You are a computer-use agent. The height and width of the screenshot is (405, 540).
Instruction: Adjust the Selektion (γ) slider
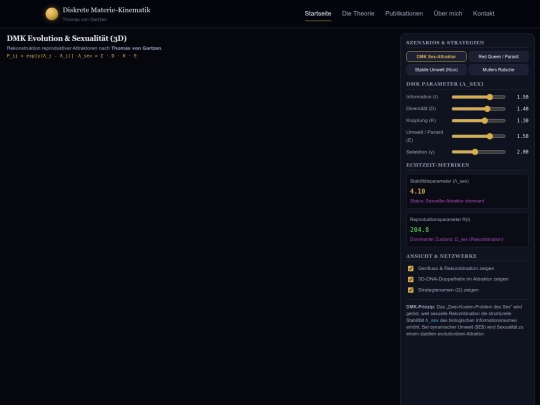(478, 152)
